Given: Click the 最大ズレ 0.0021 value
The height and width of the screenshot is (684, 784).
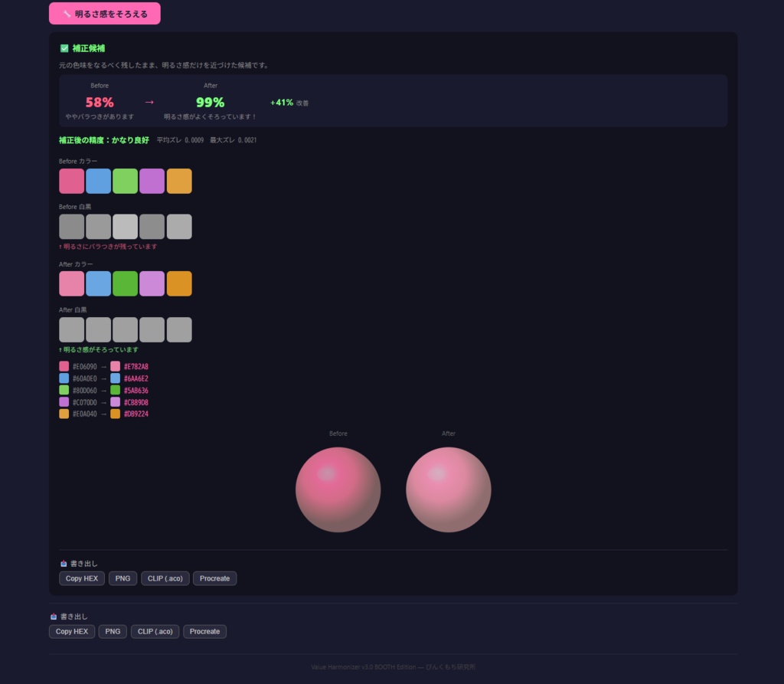Looking at the screenshot, I should coord(233,140).
